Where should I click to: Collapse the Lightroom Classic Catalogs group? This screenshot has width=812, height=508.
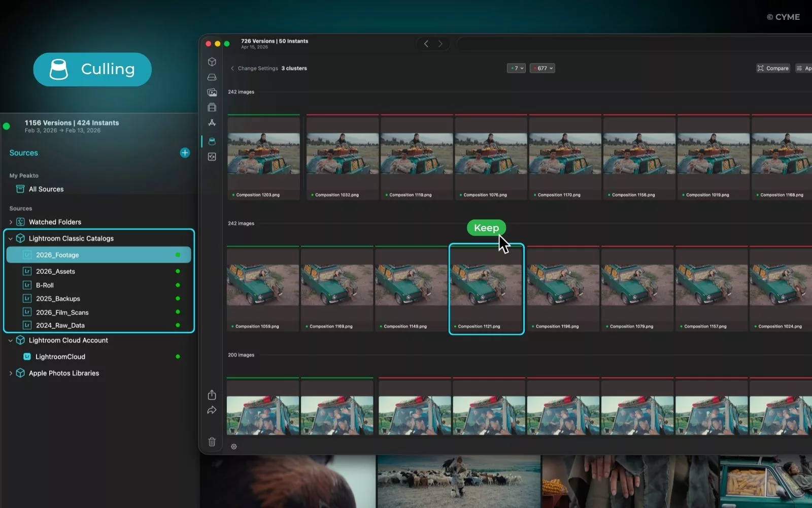click(x=11, y=238)
